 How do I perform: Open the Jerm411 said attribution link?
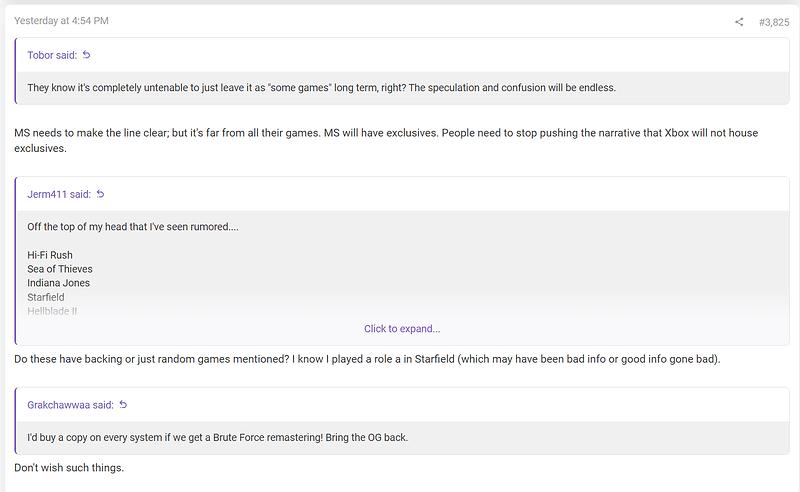pyautogui.click(x=59, y=194)
